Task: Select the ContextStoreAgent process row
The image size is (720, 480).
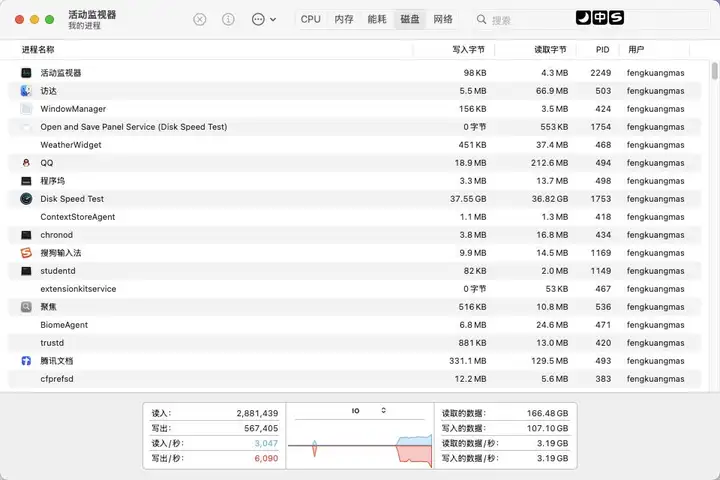Action: click(x=354, y=217)
